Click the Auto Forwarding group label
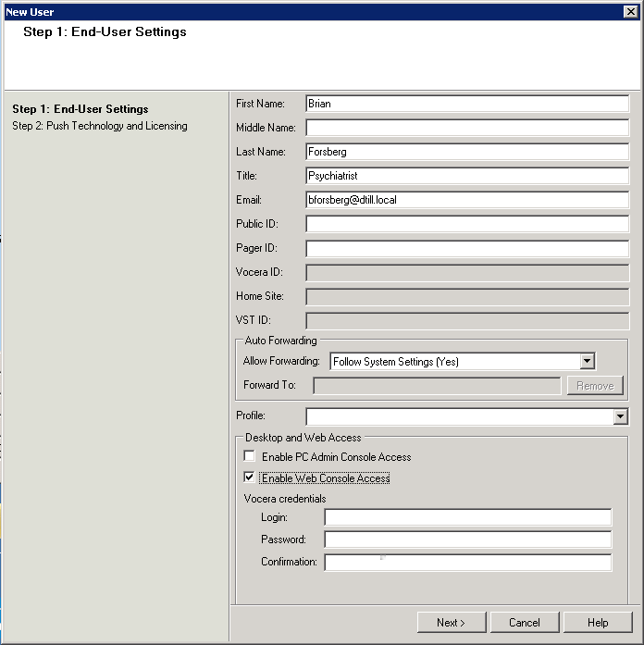 (281, 341)
